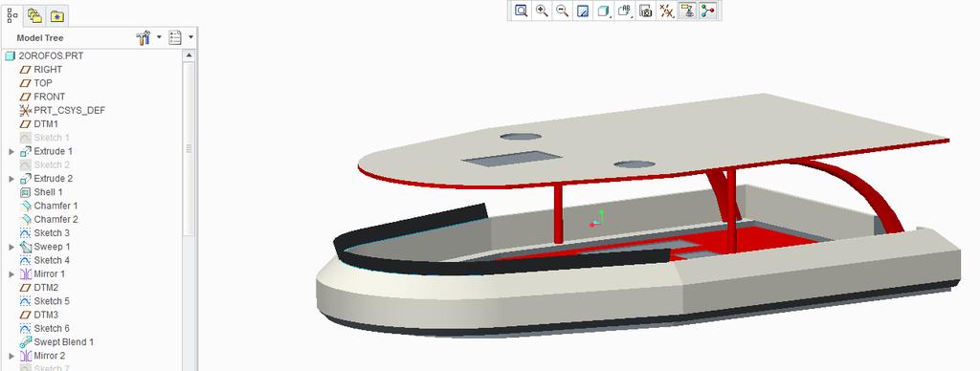The width and height of the screenshot is (980, 371).
Task: Expand the Sweep 1 feature
Action: click(11, 248)
